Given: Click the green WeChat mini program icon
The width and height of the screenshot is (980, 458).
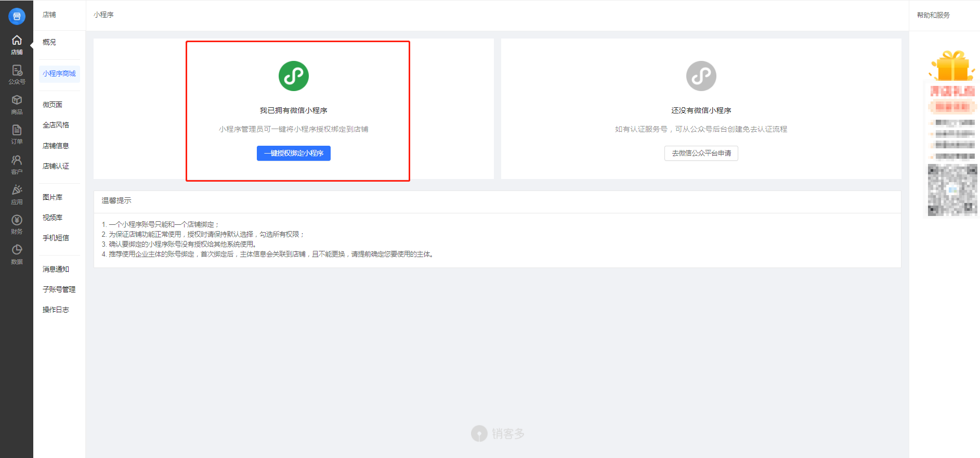Looking at the screenshot, I should click(x=294, y=76).
